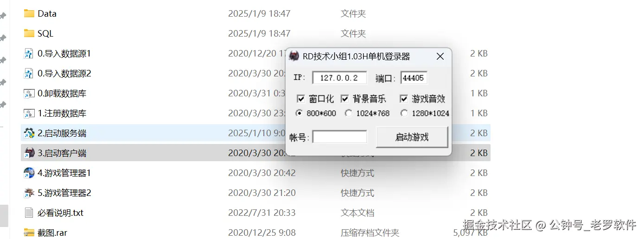Image resolution: width=644 pixels, height=239 pixels.
Task: Click the IP address field
Action: [339, 78]
